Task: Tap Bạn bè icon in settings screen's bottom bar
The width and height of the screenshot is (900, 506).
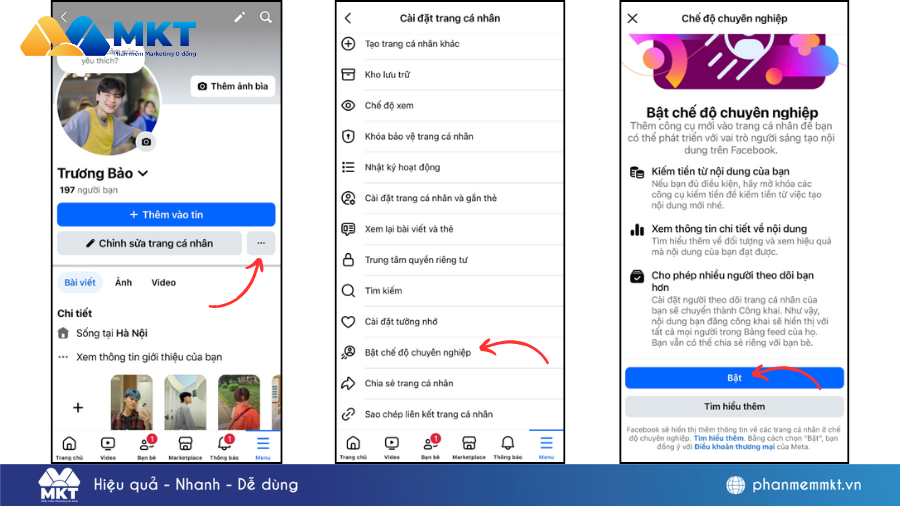Action: tap(430, 447)
